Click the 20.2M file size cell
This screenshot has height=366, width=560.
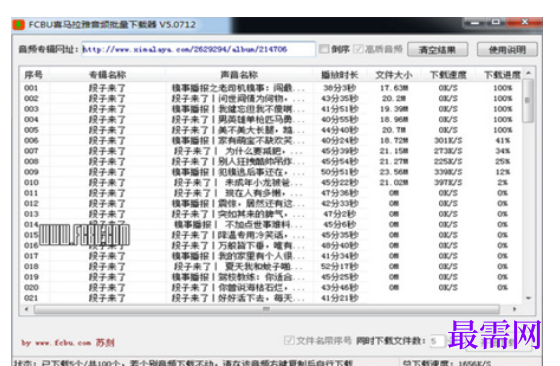pos(394,98)
